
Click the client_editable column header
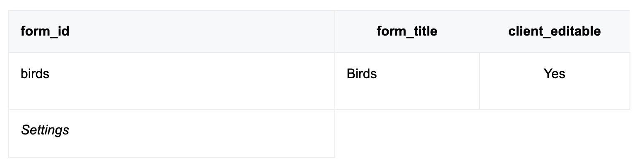(x=555, y=31)
